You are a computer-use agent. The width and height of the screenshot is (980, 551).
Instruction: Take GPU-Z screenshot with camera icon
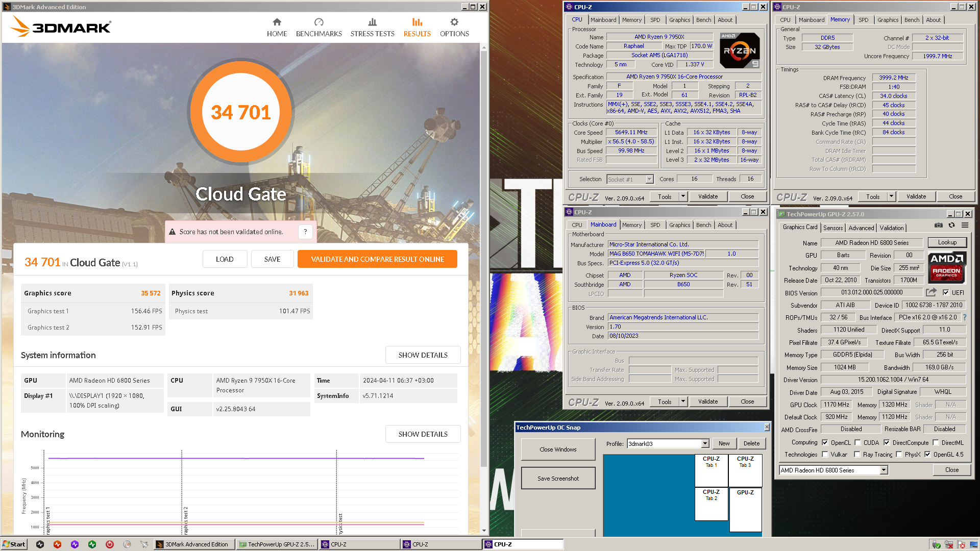938,225
